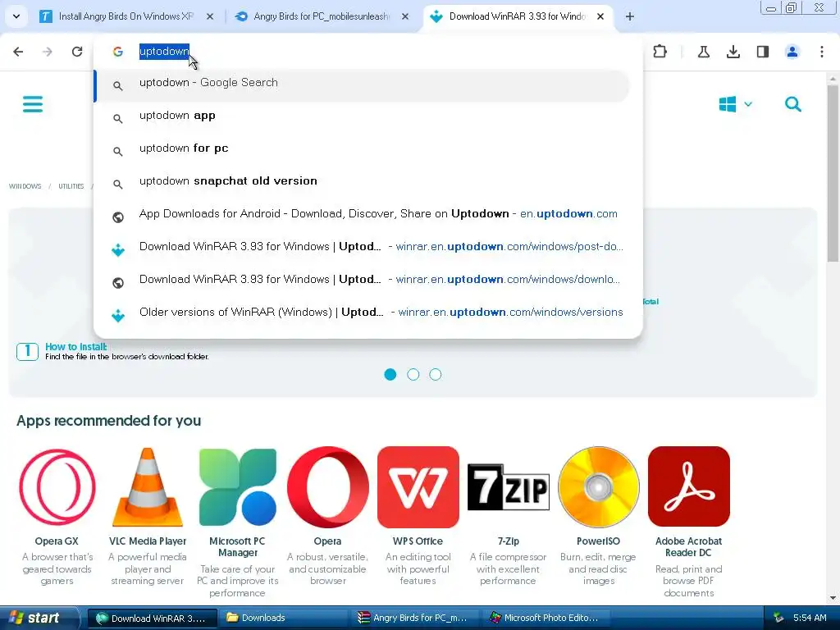Open WinRAR windows/download page suggestion
The image size is (840, 630).
coord(362,280)
